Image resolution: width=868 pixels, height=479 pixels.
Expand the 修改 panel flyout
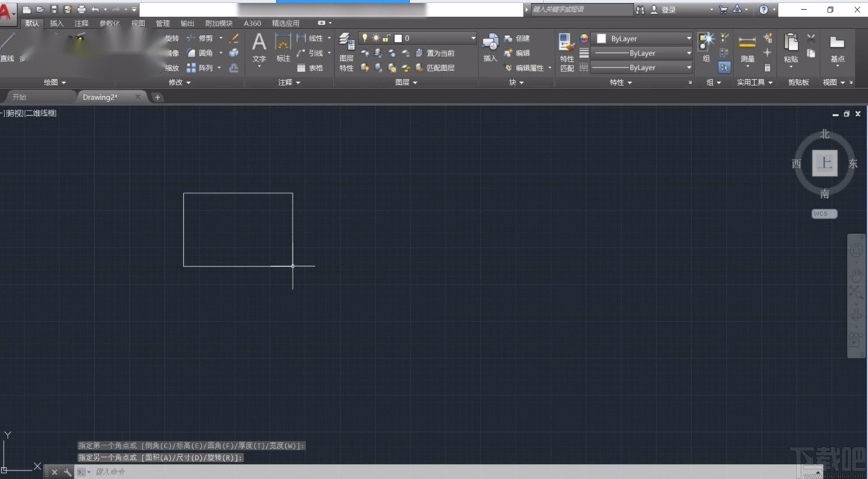click(x=179, y=82)
